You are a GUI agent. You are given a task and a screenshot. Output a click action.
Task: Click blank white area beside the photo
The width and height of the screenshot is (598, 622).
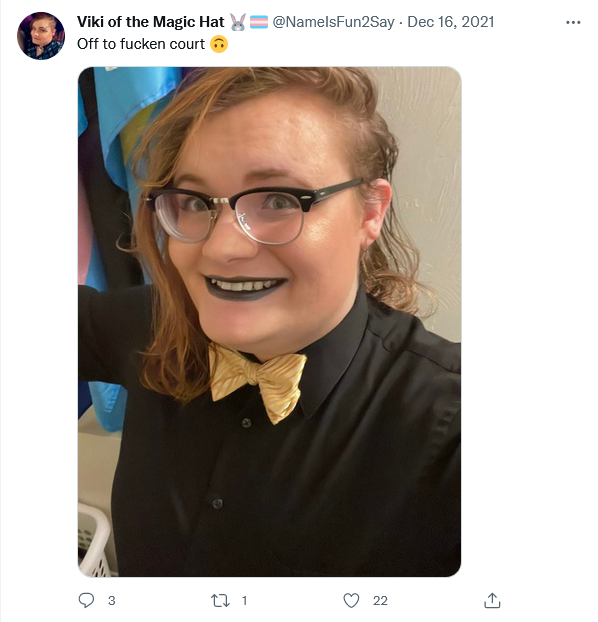point(528,317)
